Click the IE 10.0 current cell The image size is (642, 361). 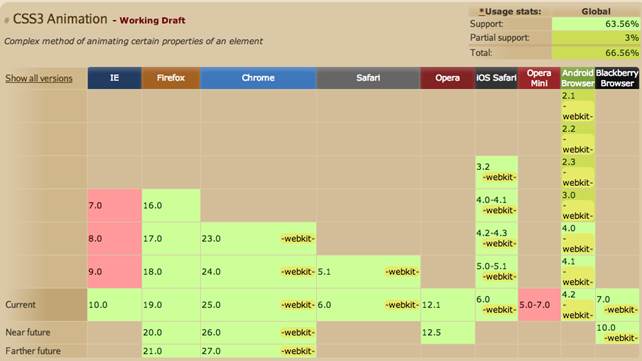(x=114, y=305)
